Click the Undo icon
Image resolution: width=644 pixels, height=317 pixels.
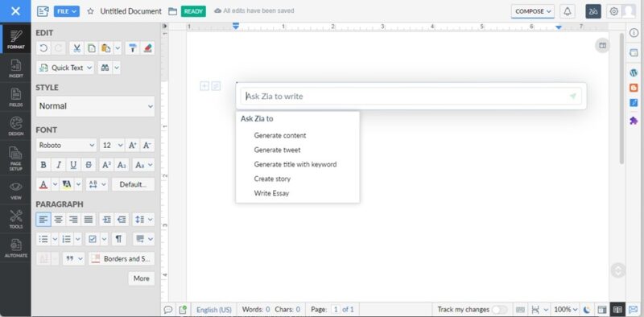coord(43,48)
